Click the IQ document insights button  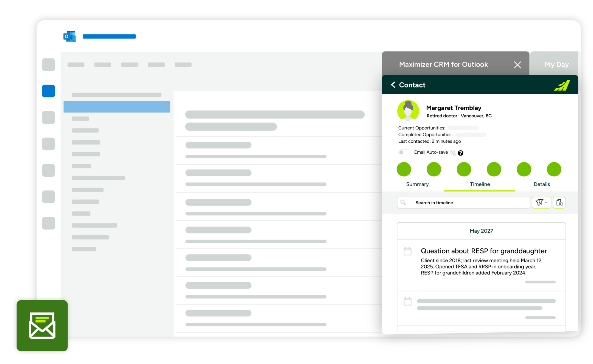(559, 202)
